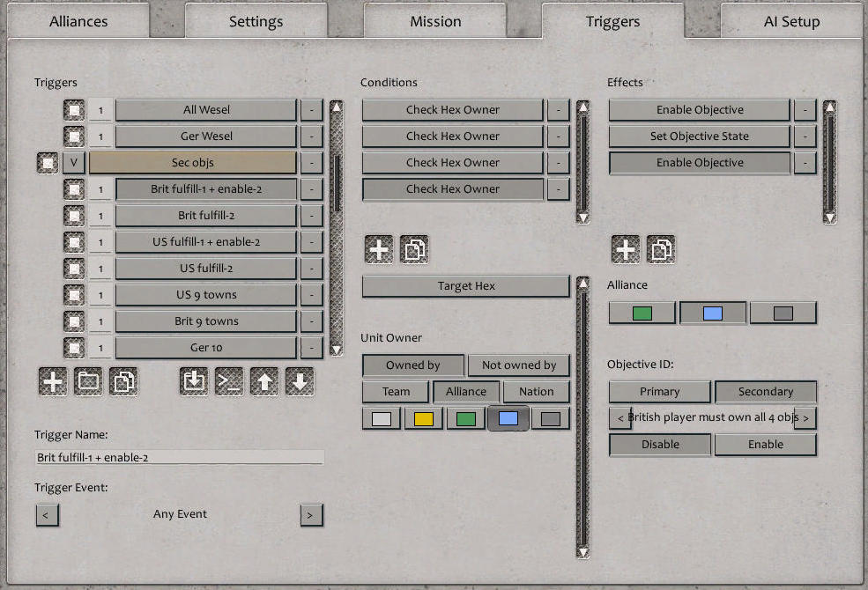Select the US 9 towns trigger
The width and height of the screenshot is (868, 590).
[x=206, y=295]
